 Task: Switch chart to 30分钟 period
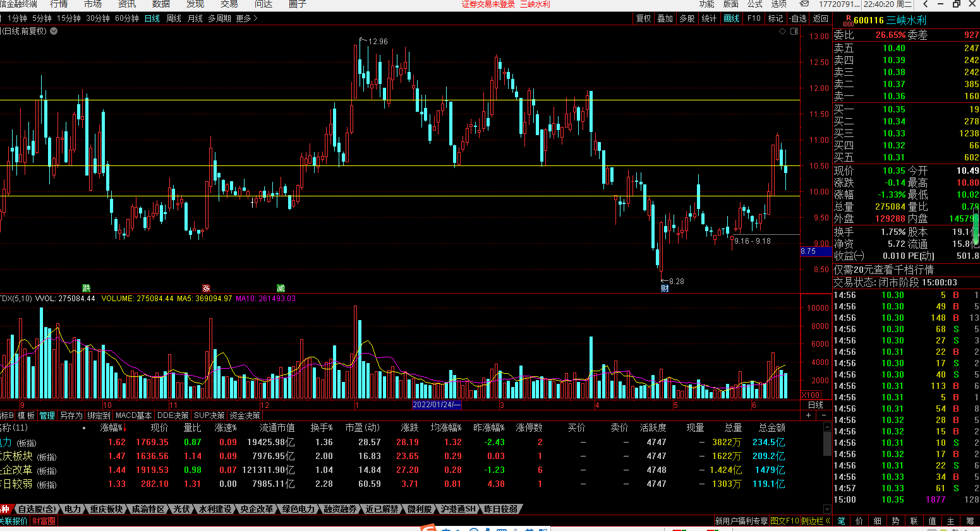pos(98,19)
